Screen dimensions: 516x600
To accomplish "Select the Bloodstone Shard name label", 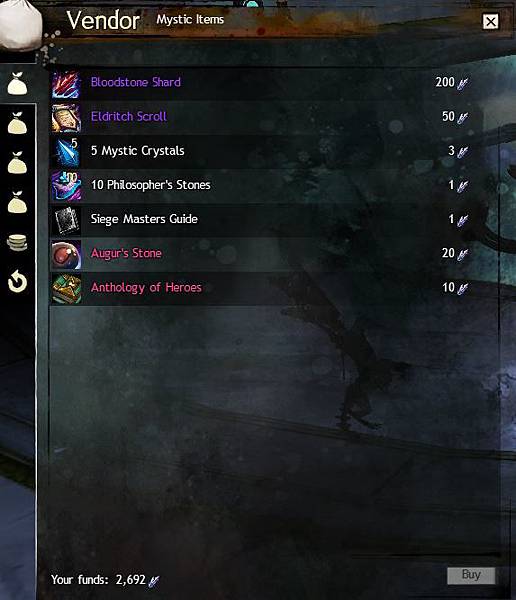I will (x=136, y=82).
